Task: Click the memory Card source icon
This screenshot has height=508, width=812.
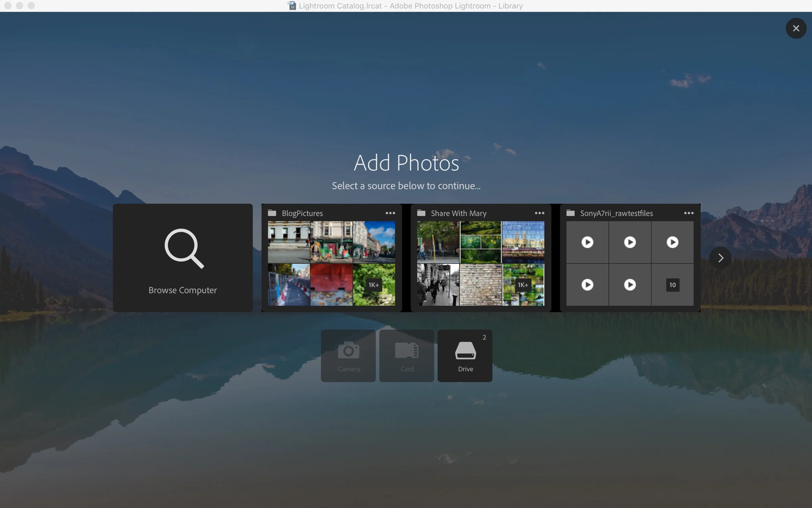Action: (x=407, y=351)
